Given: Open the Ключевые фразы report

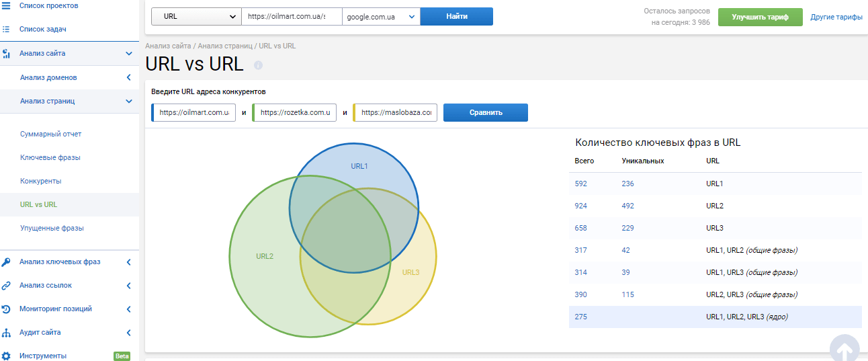Looking at the screenshot, I should click(50, 158).
